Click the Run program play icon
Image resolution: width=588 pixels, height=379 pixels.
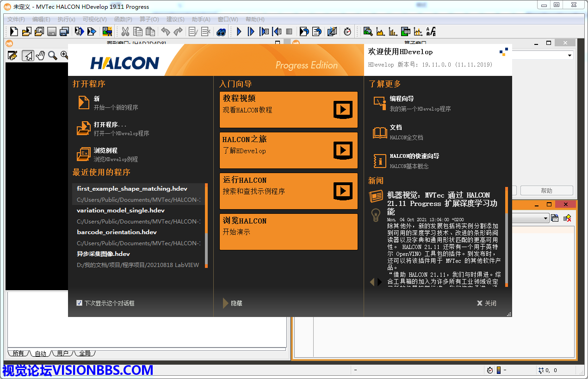(239, 31)
